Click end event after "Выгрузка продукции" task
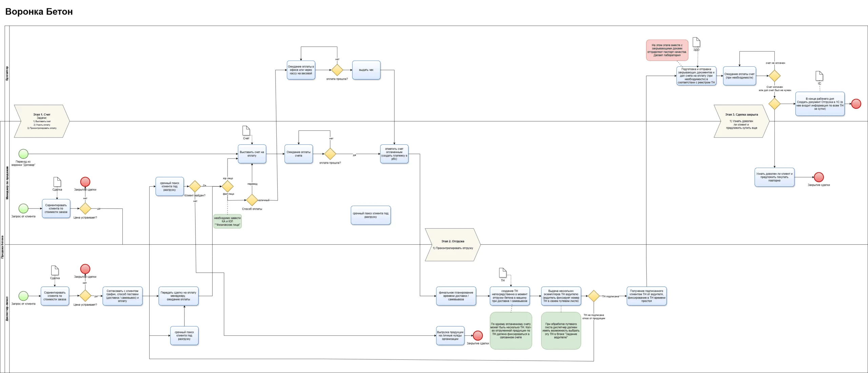 tap(478, 335)
